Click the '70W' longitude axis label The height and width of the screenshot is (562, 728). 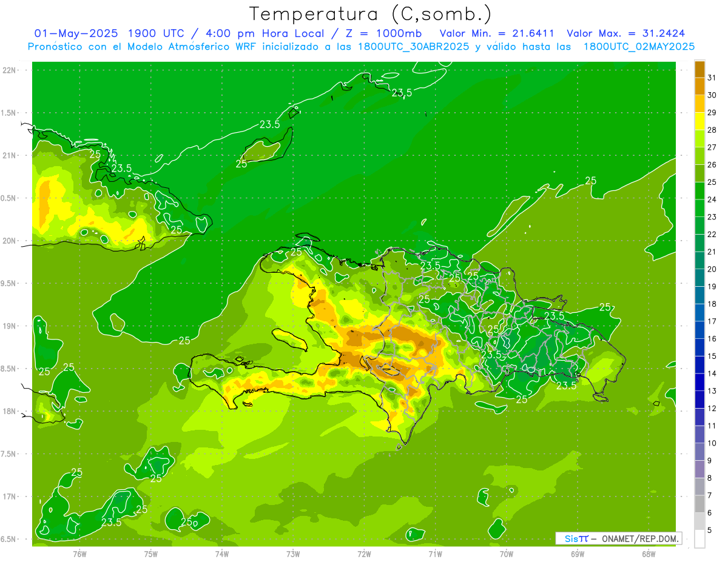pyautogui.click(x=507, y=554)
